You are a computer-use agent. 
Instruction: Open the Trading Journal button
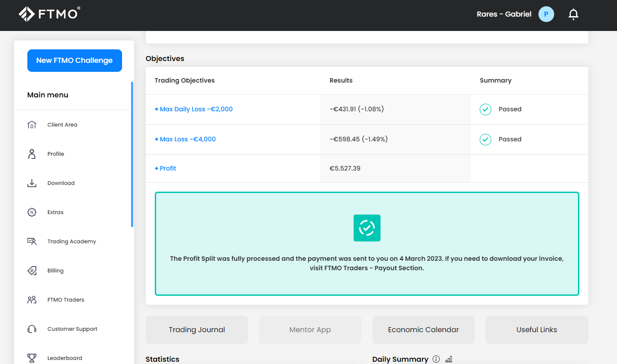197,330
